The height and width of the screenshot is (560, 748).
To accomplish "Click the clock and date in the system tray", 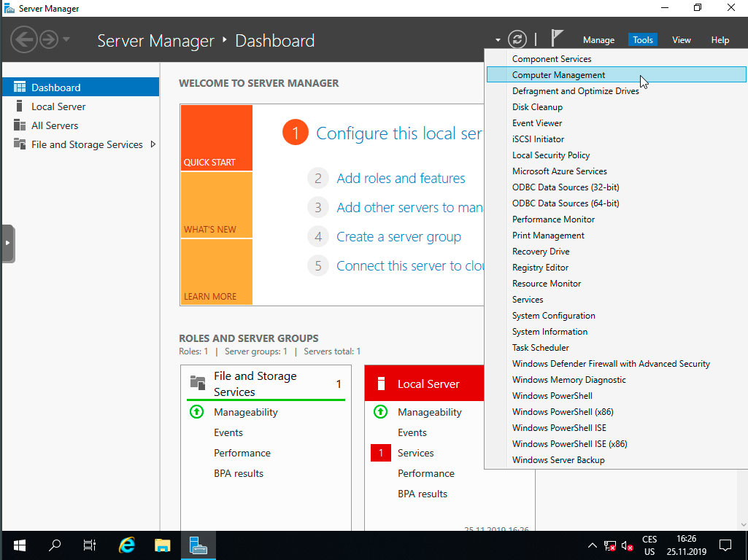I will point(686,545).
